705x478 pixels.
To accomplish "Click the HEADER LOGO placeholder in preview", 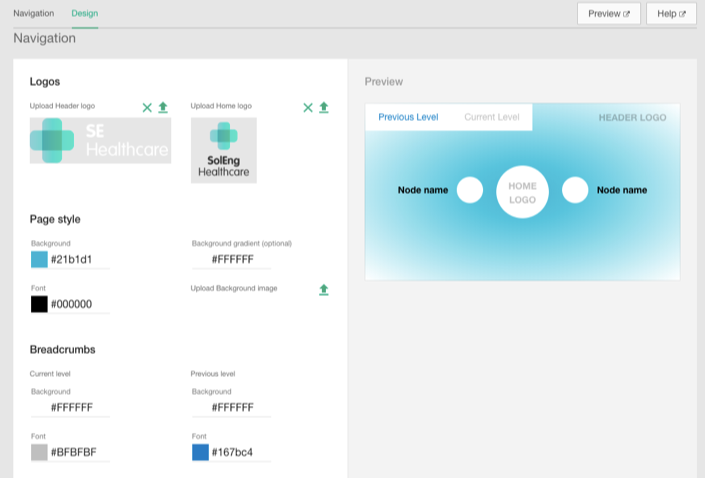I will click(x=632, y=117).
